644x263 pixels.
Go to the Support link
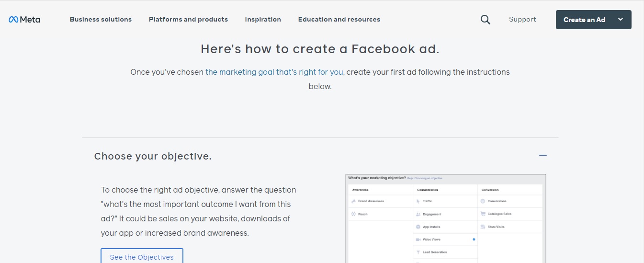point(522,20)
